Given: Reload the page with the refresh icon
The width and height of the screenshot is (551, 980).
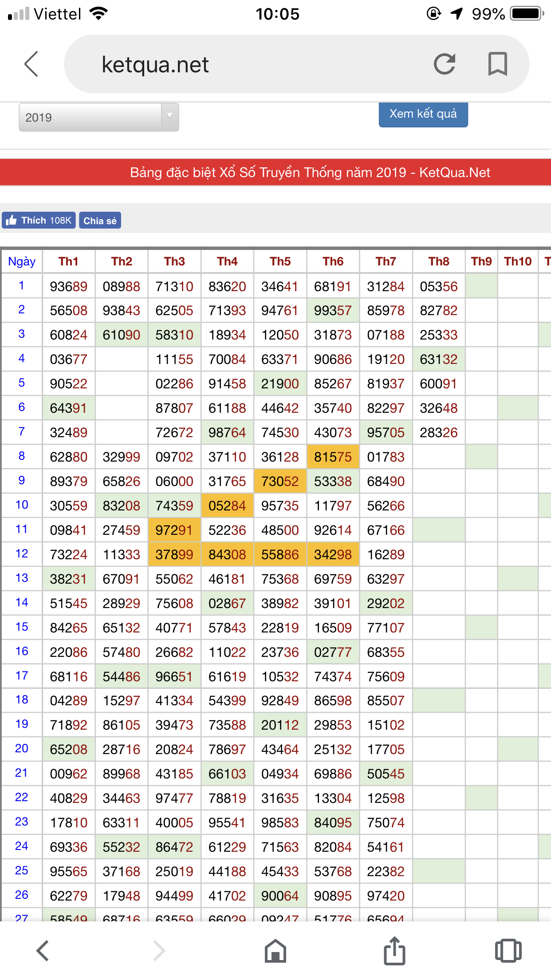Looking at the screenshot, I should 445,64.
